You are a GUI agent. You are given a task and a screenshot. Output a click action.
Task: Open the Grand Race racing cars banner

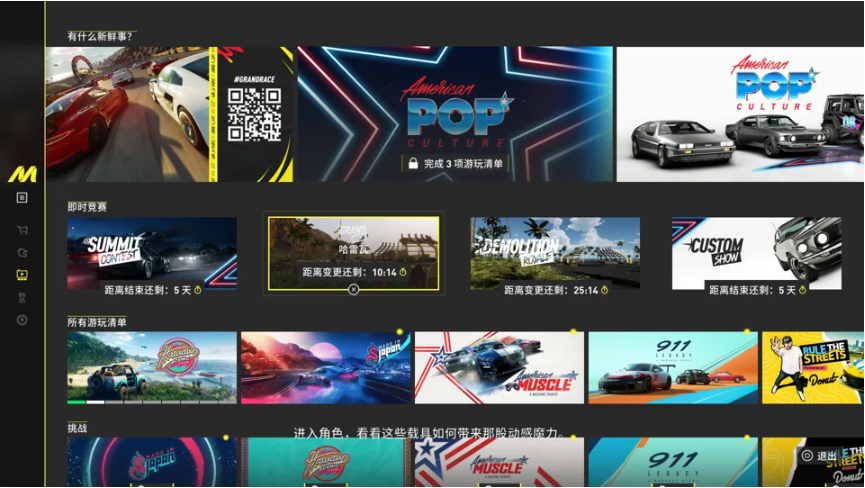169,114
